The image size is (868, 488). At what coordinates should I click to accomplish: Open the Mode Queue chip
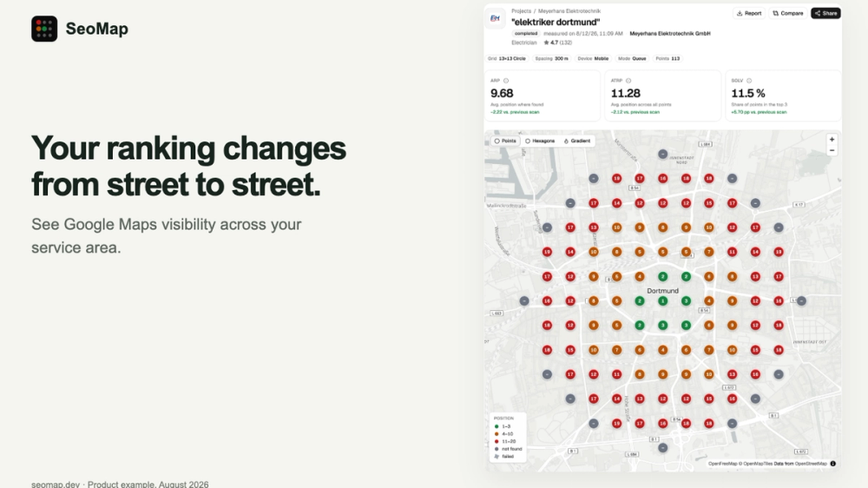tap(632, 59)
